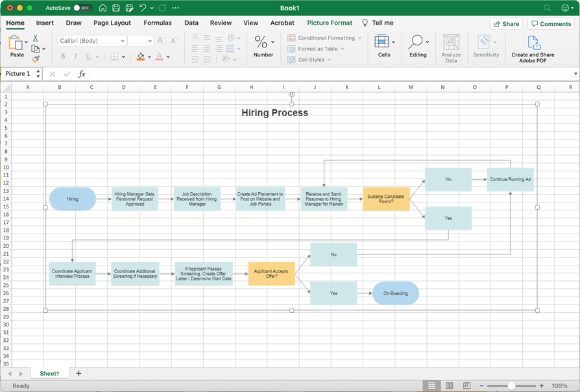Click the Cut scissors icon
The image size is (580, 392).
click(35, 39)
